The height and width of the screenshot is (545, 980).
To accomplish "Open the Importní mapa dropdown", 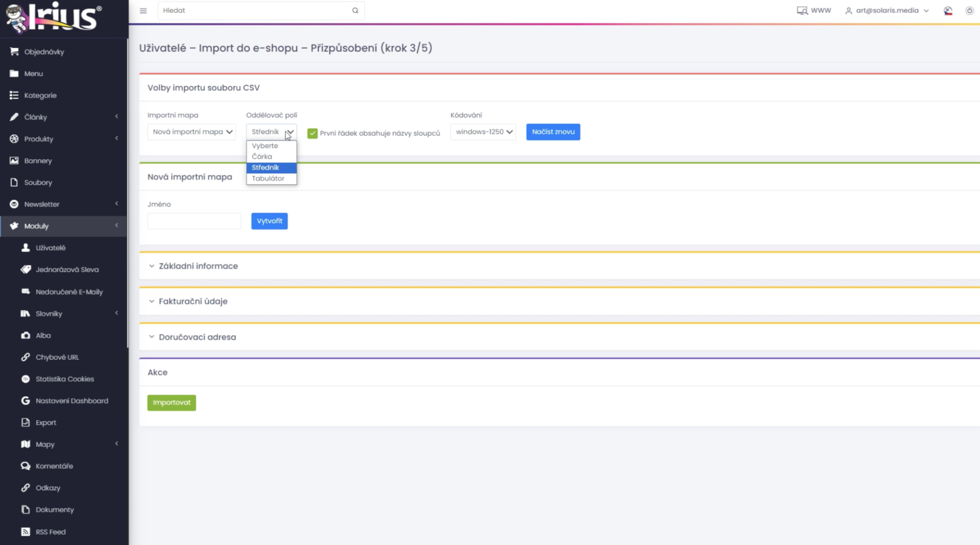I will [192, 132].
